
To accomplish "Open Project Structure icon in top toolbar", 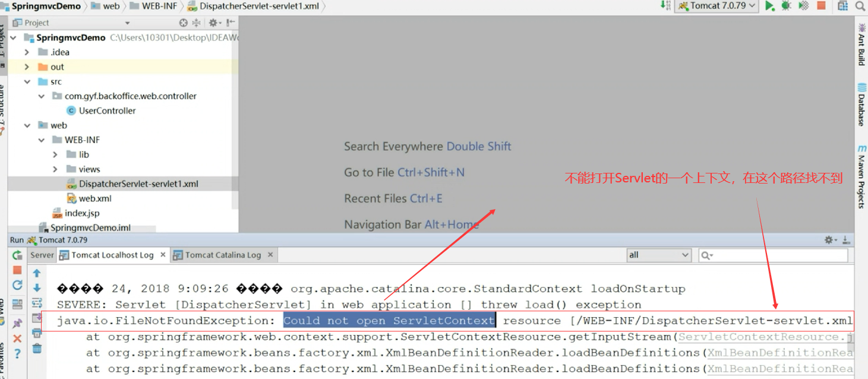I will (842, 6).
